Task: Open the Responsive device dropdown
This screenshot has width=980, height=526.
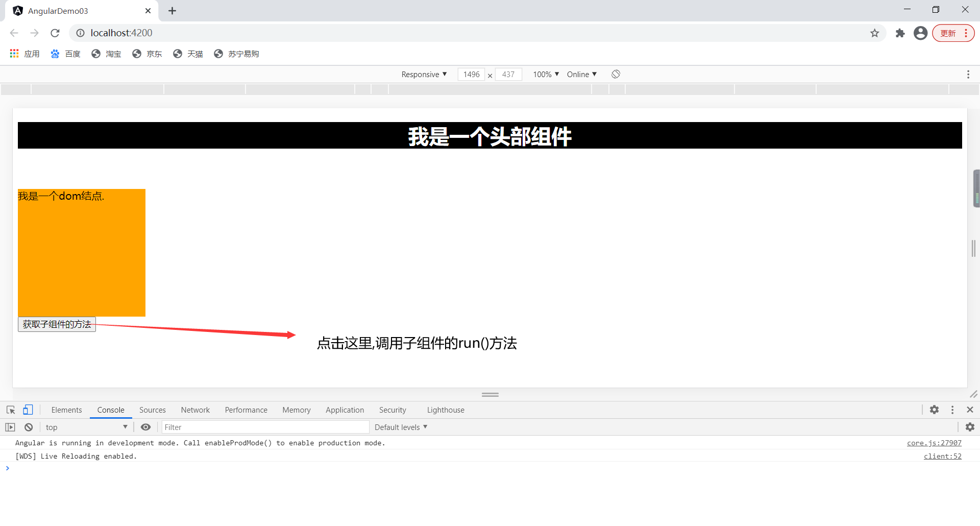Action: click(x=424, y=75)
